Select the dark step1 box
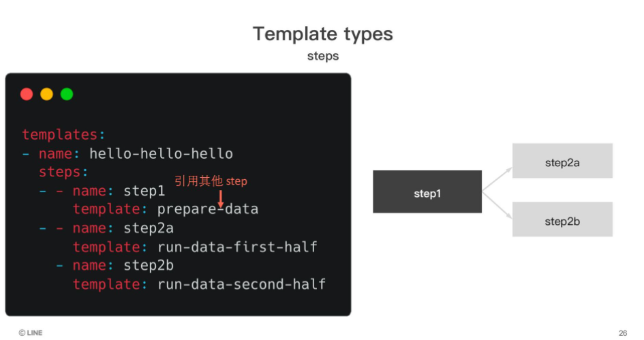644x340 pixels. click(427, 191)
